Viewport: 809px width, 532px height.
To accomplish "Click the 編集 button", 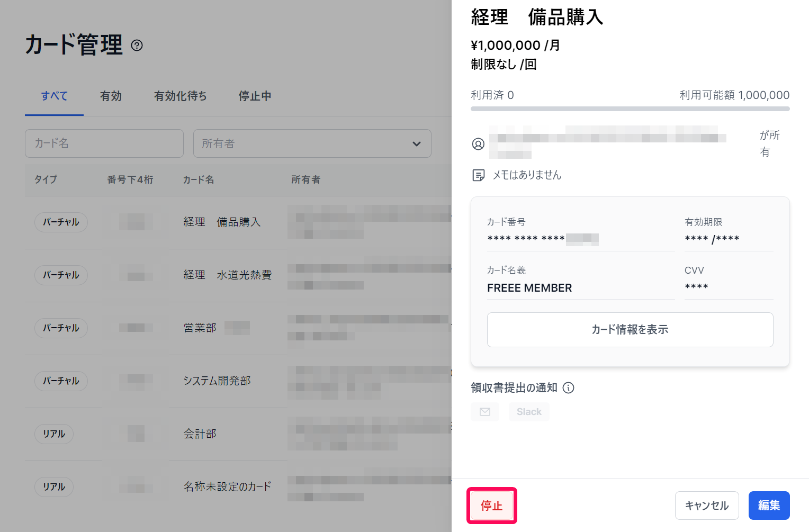I will (769, 506).
